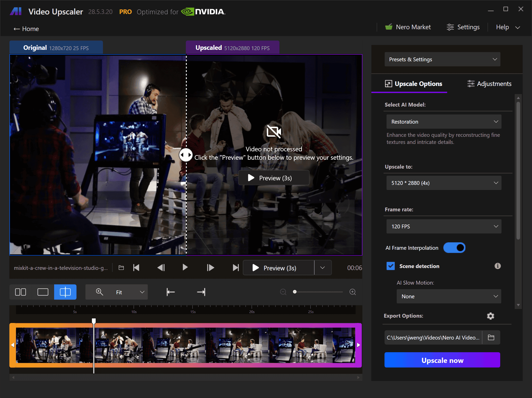Uncheck Scene detection checkbox
The image size is (532, 398).
(x=391, y=266)
